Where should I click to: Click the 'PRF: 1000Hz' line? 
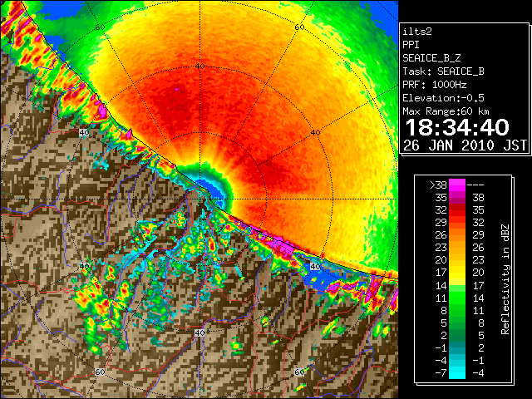[x=435, y=85]
